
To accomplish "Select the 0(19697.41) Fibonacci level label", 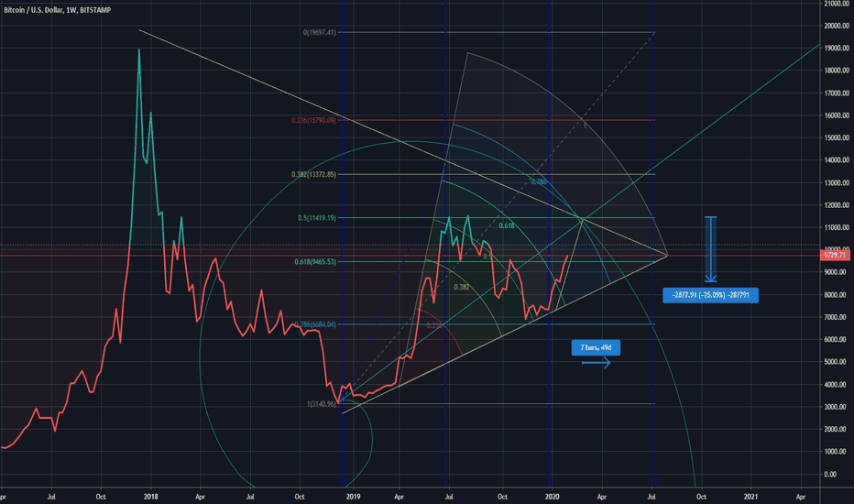I will coord(320,33).
